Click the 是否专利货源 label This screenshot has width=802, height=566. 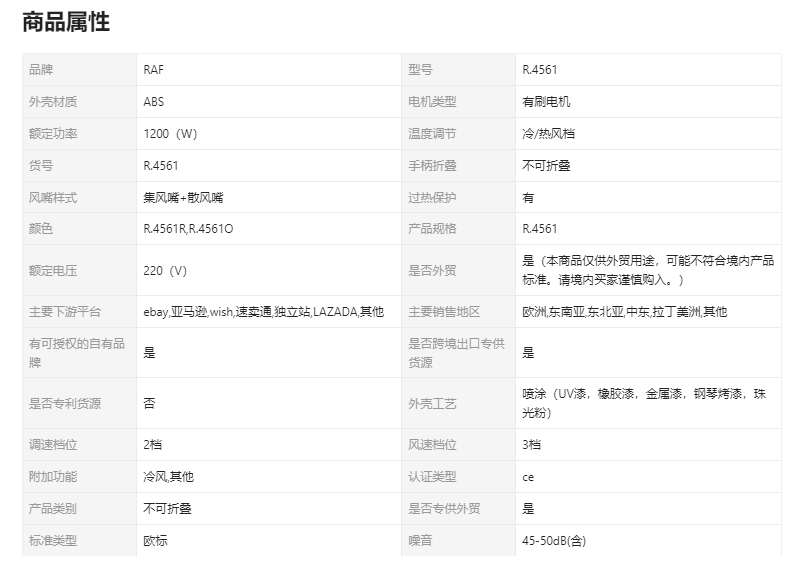pos(65,403)
